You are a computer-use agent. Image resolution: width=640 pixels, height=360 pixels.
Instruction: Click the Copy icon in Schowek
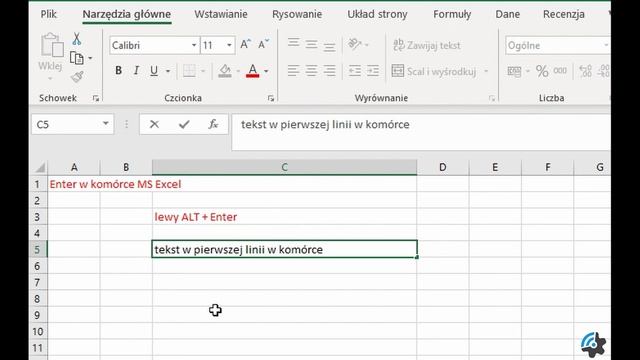coord(77,58)
